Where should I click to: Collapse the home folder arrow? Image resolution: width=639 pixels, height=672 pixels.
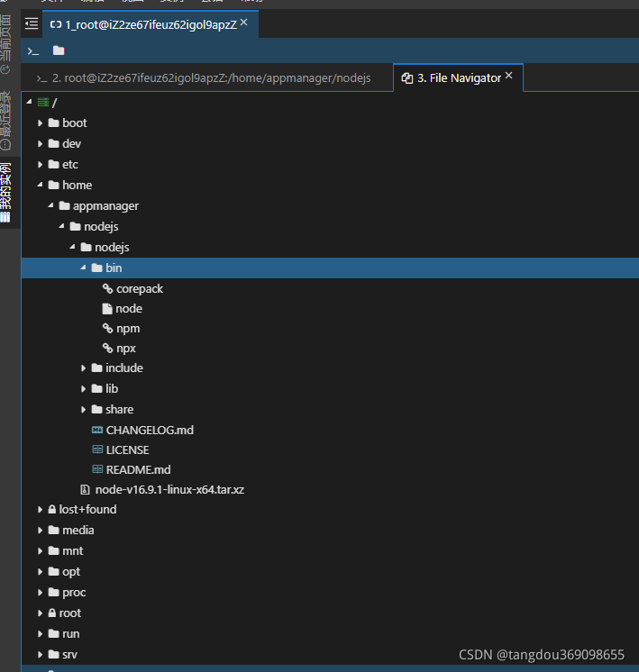click(x=40, y=185)
